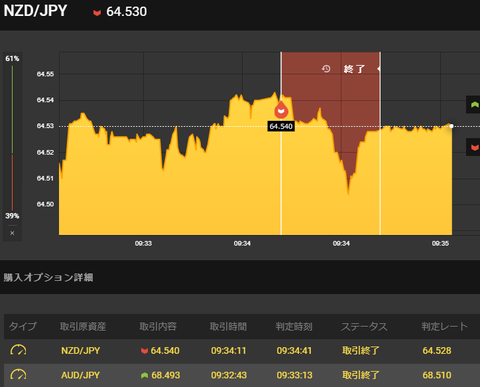Click the タイプ column header
The height and width of the screenshot is (387, 480).
point(23,326)
